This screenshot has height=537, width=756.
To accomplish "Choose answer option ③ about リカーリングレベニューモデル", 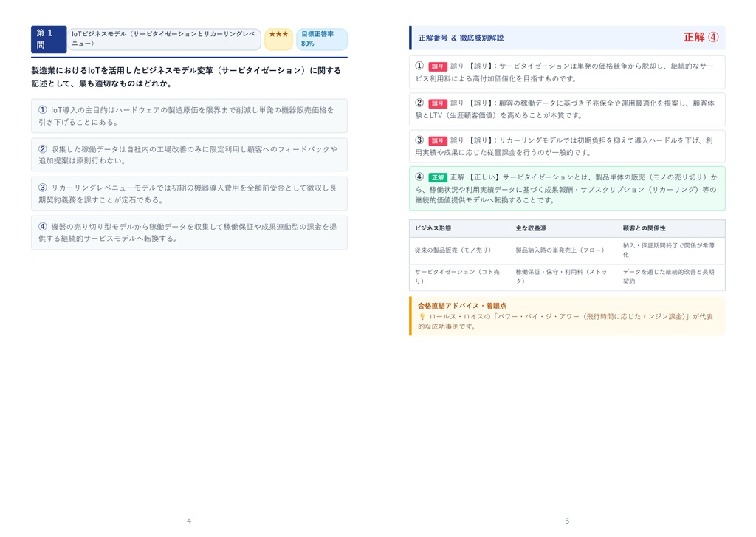I will pyautogui.click(x=189, y=194).
